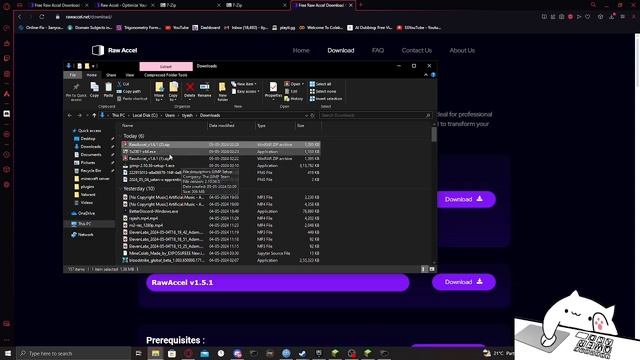Click the Raw Accel logo on the website
Screen dimensions: 640x360
pos(115,50)
